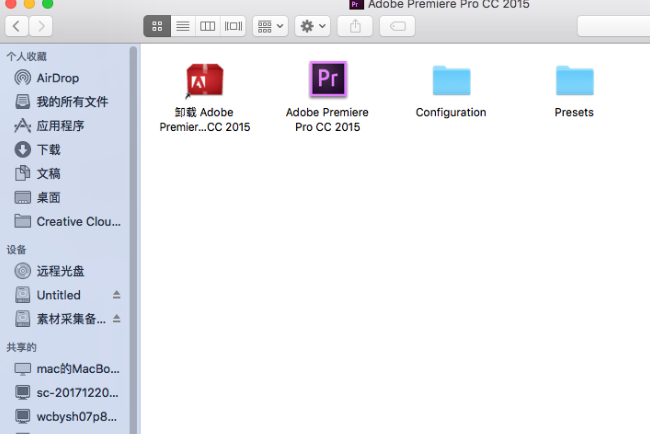Screen dimensions: 650x434
Task: Select the uninstall Adobe Premiere red icon
Action: [205, 80]
